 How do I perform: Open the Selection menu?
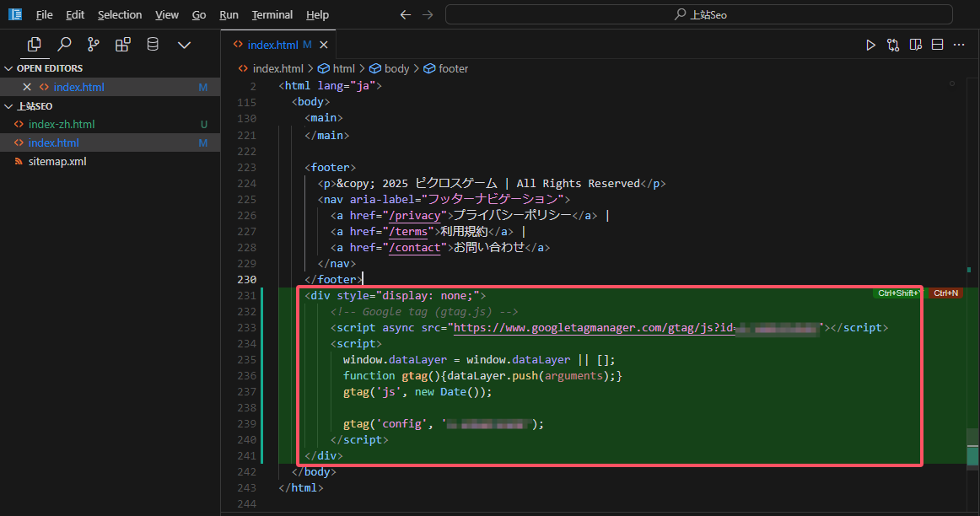[120, 14]
